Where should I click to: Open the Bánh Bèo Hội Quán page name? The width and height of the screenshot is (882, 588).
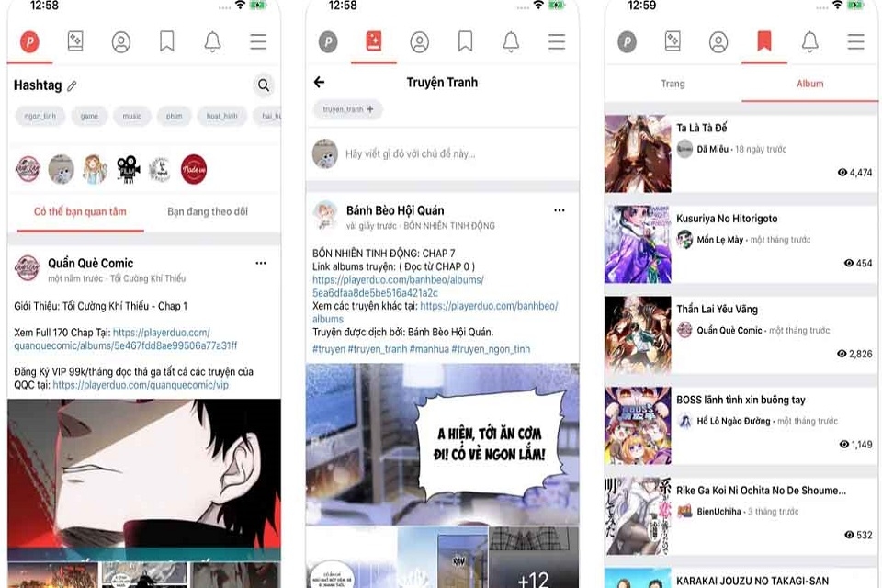[395, 210]
